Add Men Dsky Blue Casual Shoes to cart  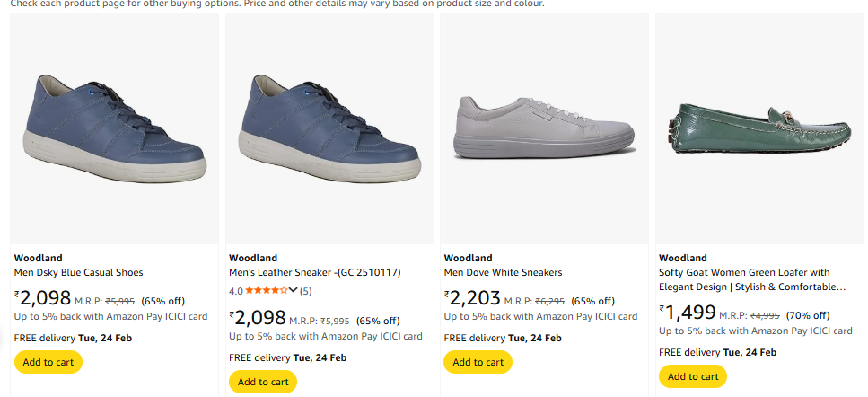(x=48, y=362)
